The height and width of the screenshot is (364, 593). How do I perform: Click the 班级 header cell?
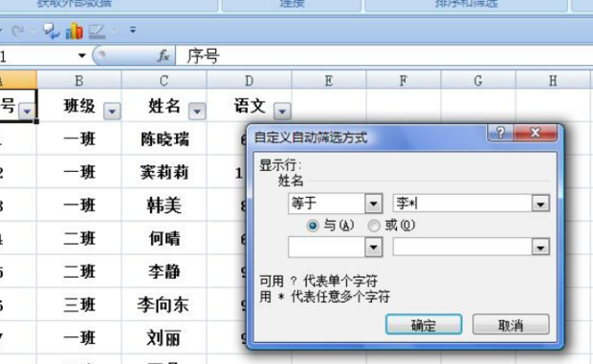coord(79,105)
